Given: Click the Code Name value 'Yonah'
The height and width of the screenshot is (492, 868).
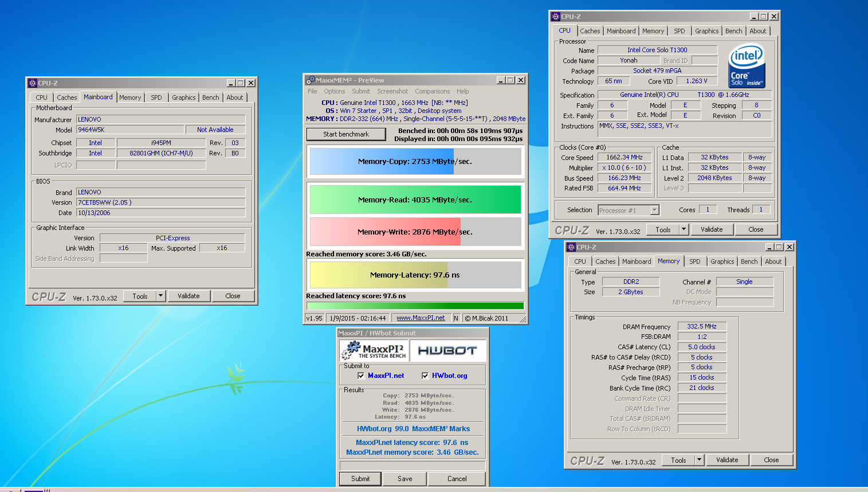Looking at the screenshot, I should click(629, 60).
